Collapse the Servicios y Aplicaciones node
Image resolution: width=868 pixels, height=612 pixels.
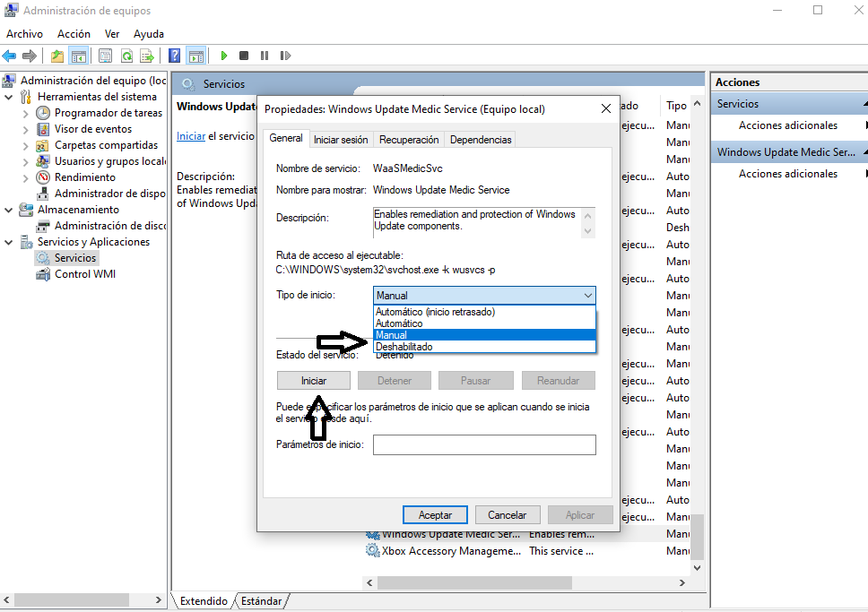9,242
